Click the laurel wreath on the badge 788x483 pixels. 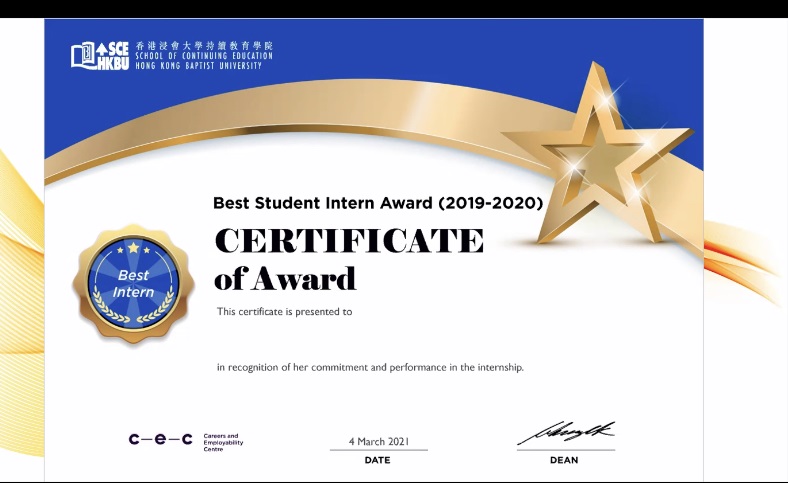point(132,314)
